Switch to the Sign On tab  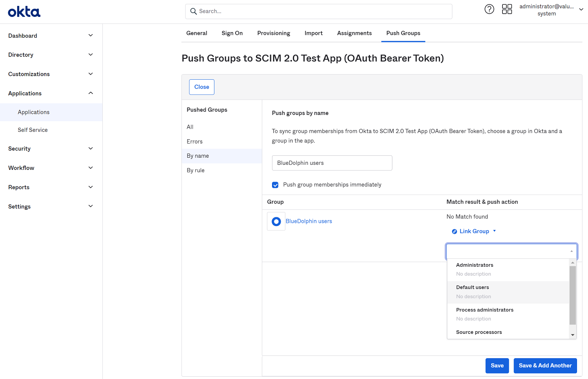pos(232,33)
